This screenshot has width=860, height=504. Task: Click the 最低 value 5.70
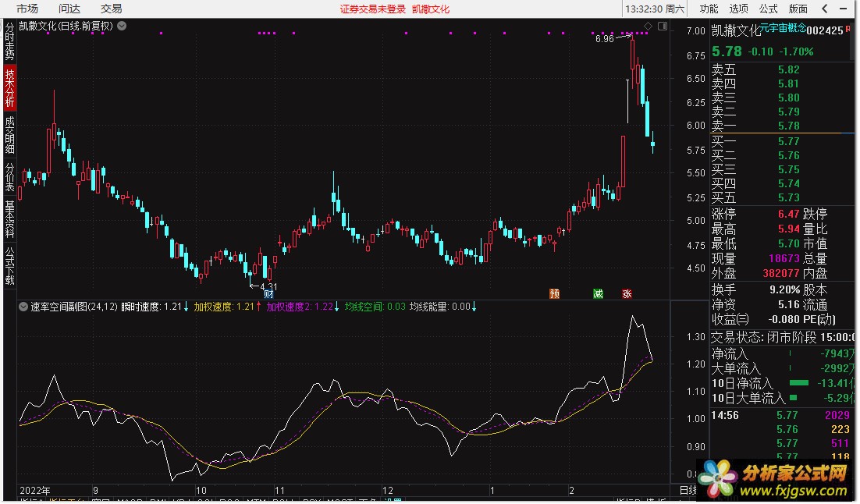point(789,243)
